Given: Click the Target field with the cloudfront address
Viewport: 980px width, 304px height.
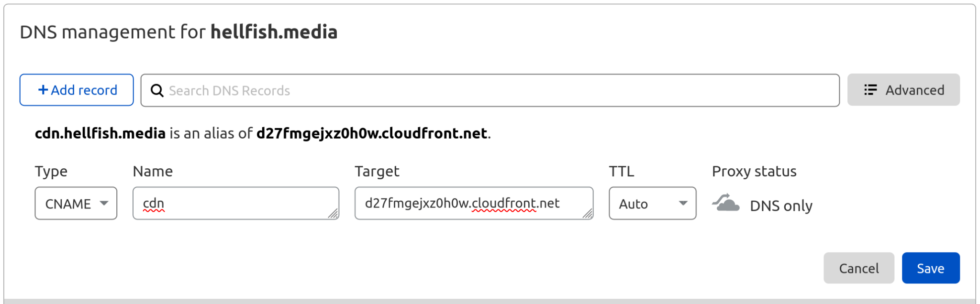Looking at the screenshot, I should pyautogui.click(x=473, y=203).
